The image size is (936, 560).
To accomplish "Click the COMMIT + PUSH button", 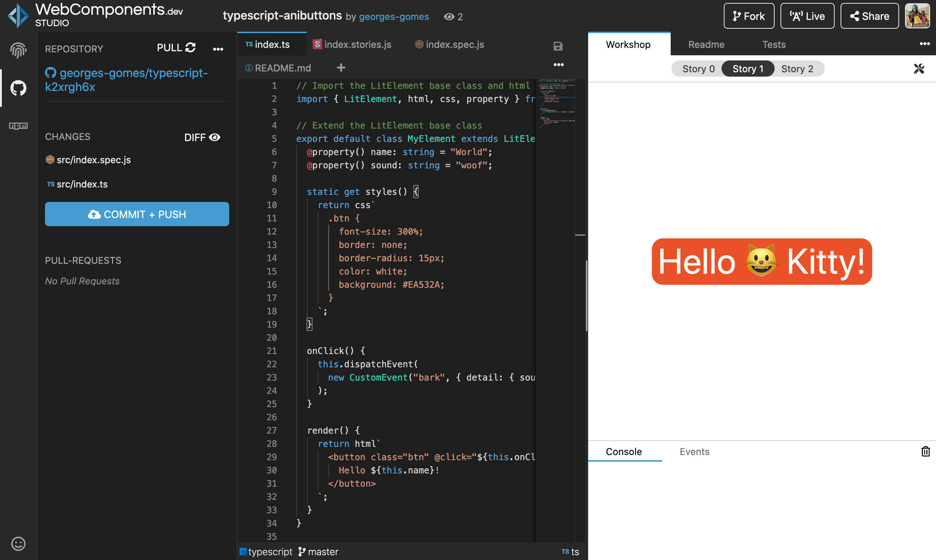I will (137, 214).
